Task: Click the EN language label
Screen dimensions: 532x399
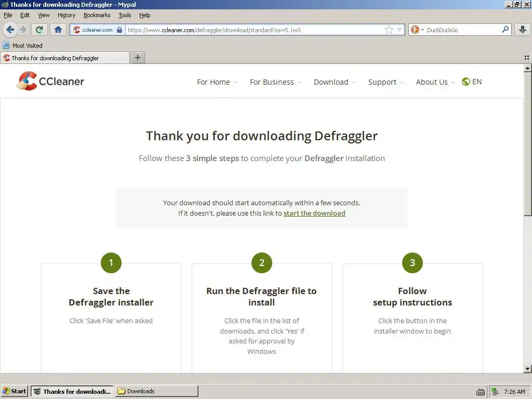Action: (x=477, y=82)
